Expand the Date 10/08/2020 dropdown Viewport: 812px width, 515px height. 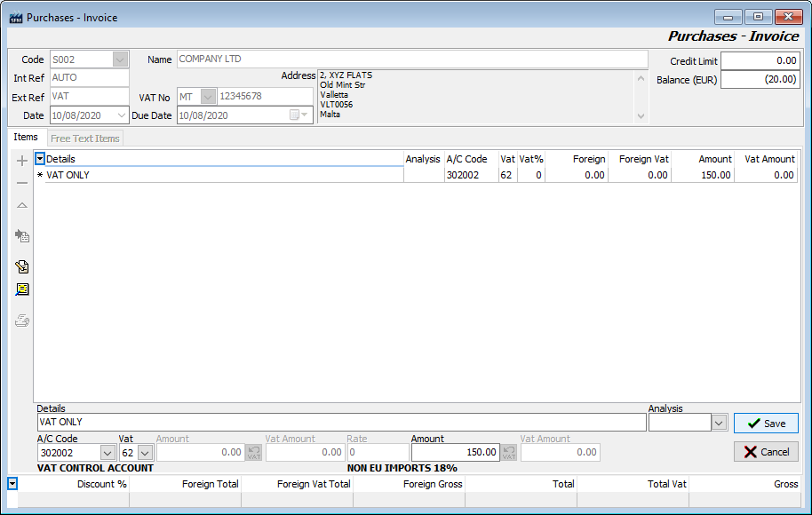[x=121, y=115]
